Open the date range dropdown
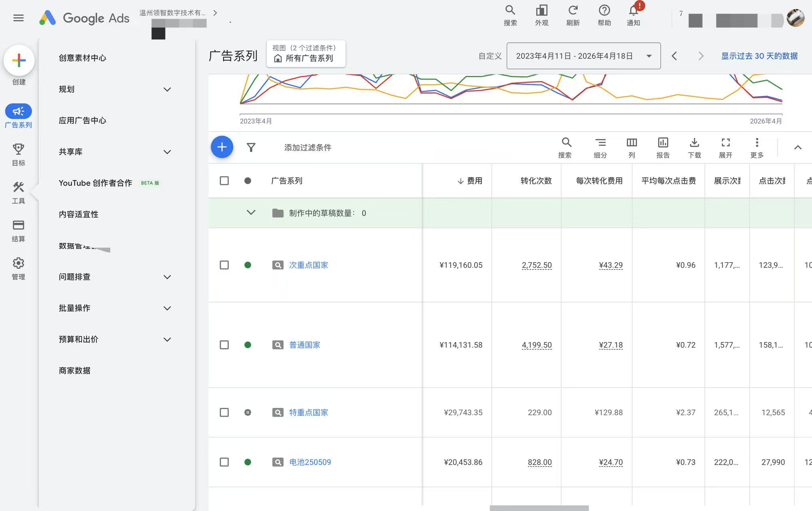 tap(583, 56)
